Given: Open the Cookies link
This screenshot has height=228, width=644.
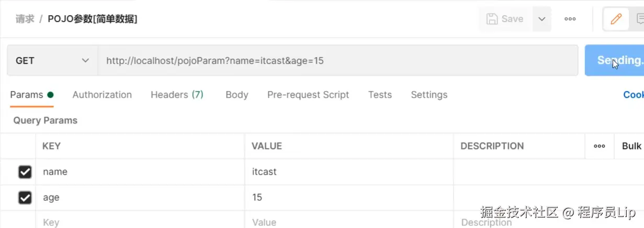Looking at the screenshot, I should tap(633, 95).
